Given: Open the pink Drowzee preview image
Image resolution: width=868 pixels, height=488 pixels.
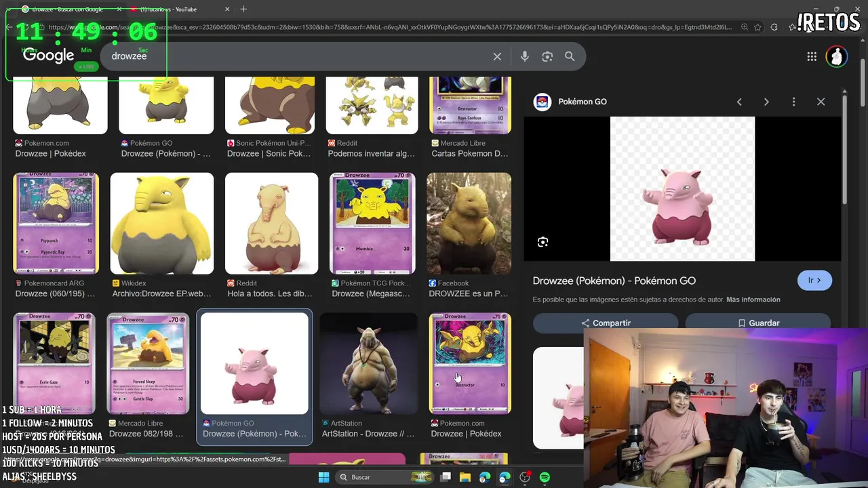Looking at the screenshot, I should [x=682, y=188].
